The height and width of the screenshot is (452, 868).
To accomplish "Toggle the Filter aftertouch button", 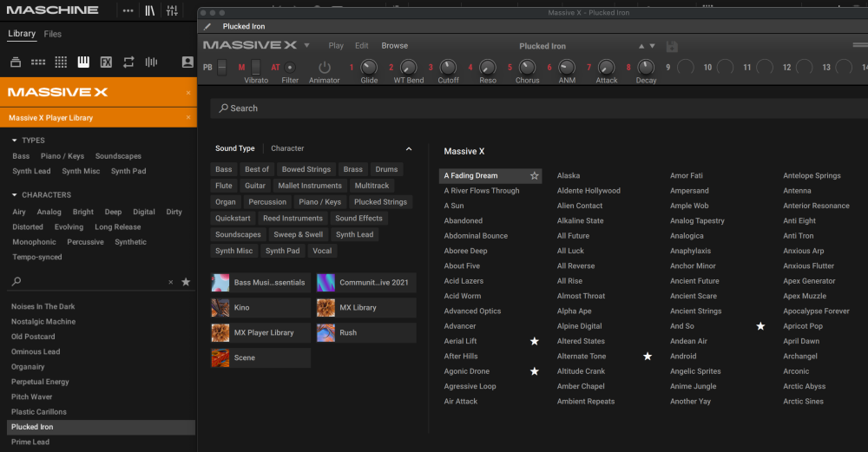I will click(x=290, y=68).
